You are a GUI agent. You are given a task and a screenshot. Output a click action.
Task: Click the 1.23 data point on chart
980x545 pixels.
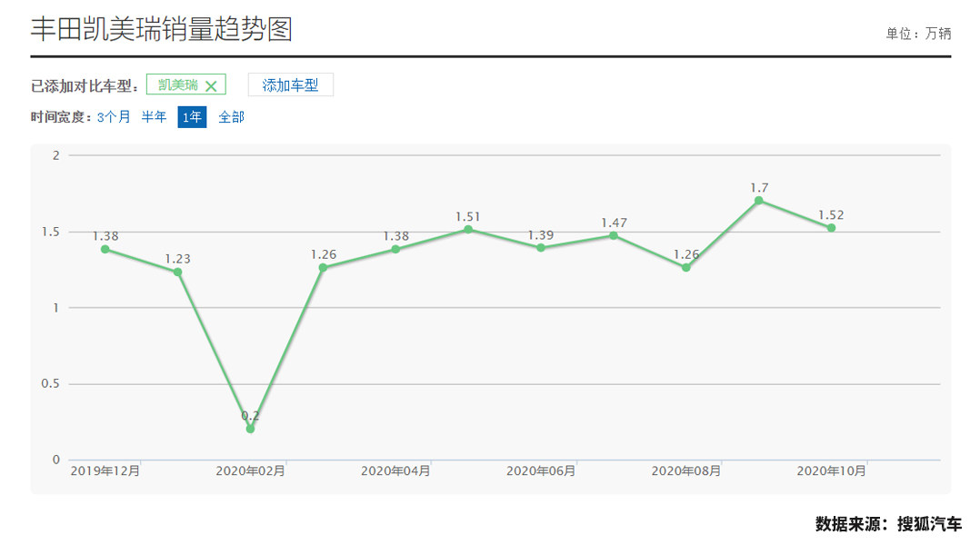click(178, 272)
